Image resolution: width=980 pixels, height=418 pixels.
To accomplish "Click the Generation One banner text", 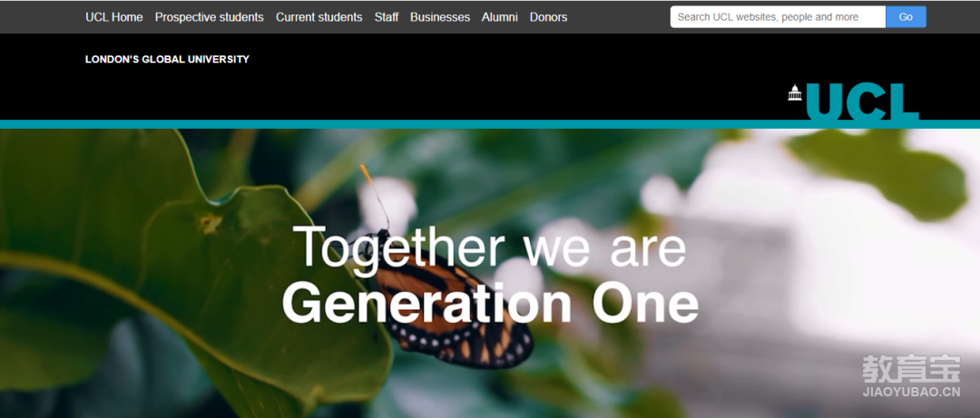I will click(x=490, y=304).
